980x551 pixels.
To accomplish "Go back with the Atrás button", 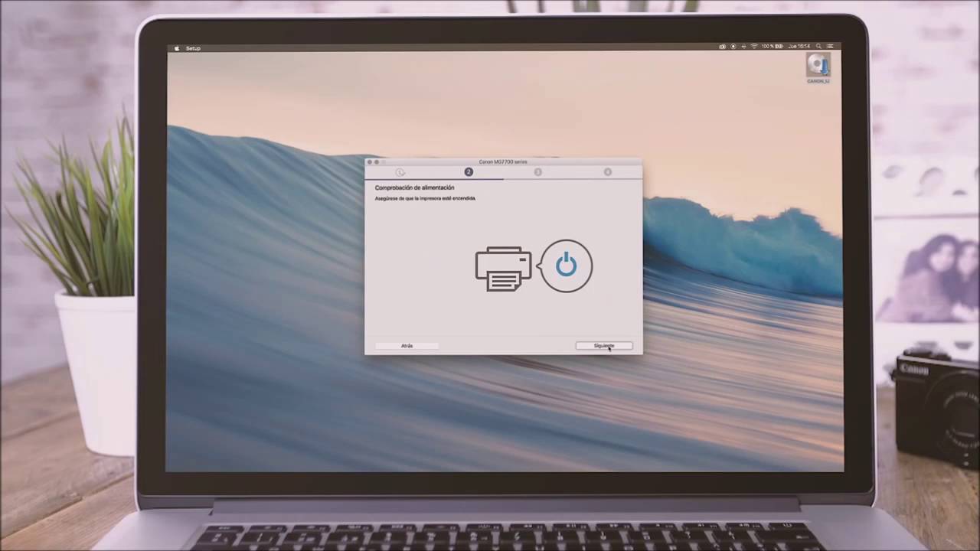I will tap(407, 346).
